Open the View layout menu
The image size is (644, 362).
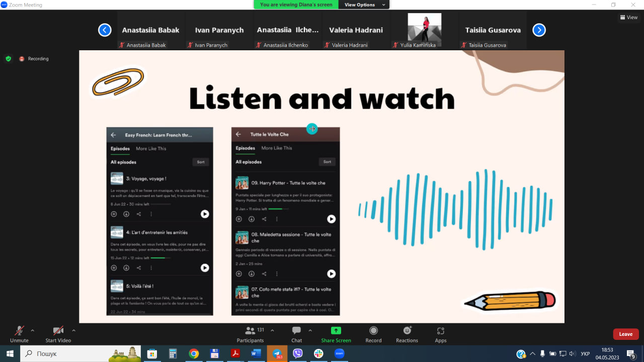click(629, 17)
